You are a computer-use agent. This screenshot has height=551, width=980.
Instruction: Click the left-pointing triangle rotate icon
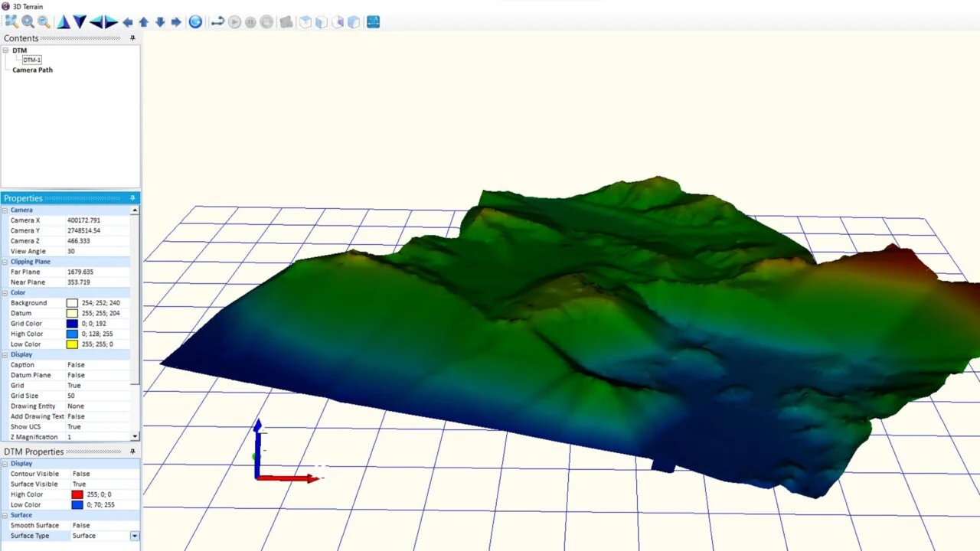tap(96, 22)
